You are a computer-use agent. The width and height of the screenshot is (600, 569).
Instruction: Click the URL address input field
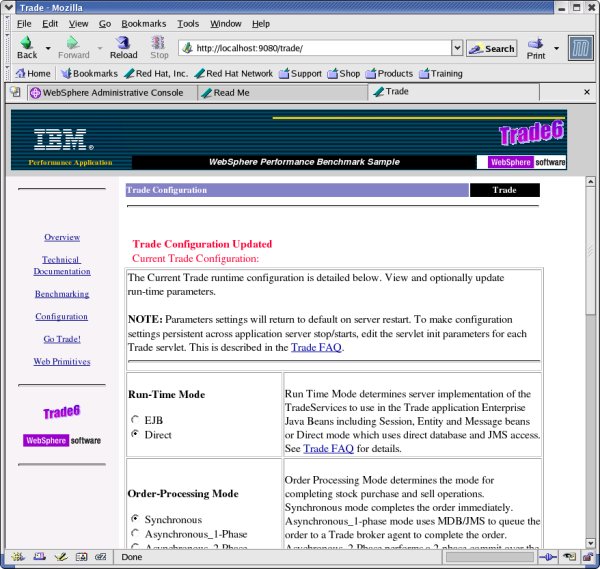click(320, 48)
